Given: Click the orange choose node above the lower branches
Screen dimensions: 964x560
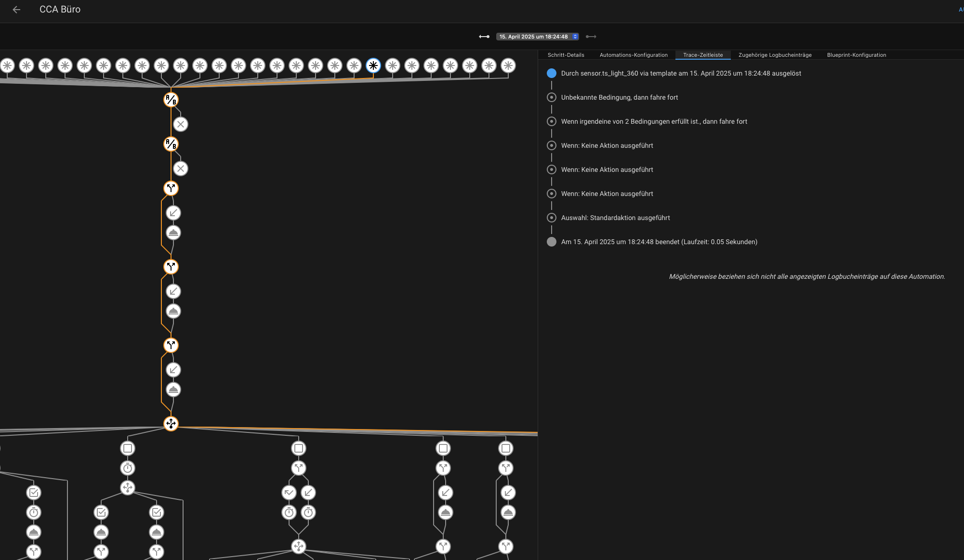Looking at the screenshot, I should 171,424.
